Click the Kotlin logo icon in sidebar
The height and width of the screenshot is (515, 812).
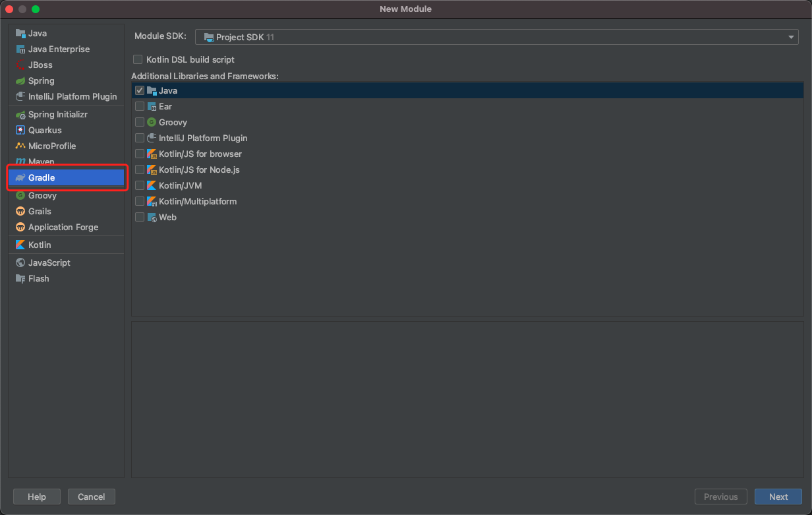pyautogui.click(x=20, y=245)
